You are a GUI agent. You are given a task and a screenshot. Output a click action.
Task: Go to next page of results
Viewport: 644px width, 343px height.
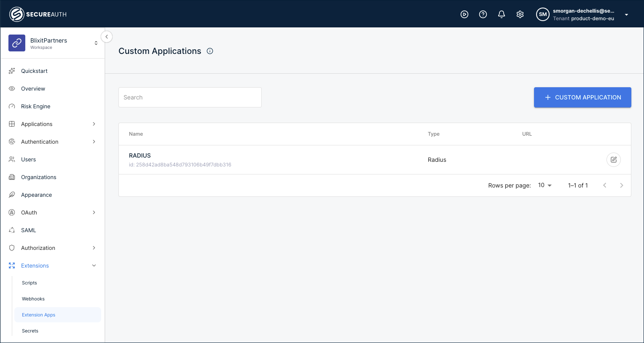622,185
